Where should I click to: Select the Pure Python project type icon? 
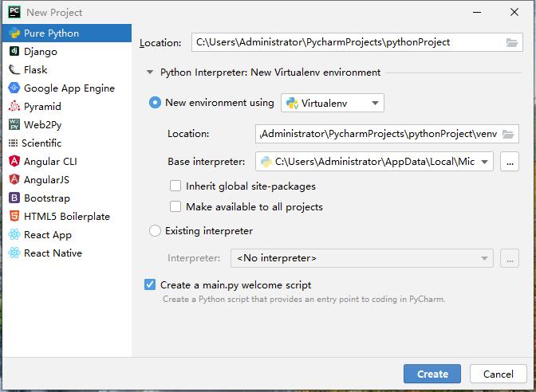pos(14,33)
